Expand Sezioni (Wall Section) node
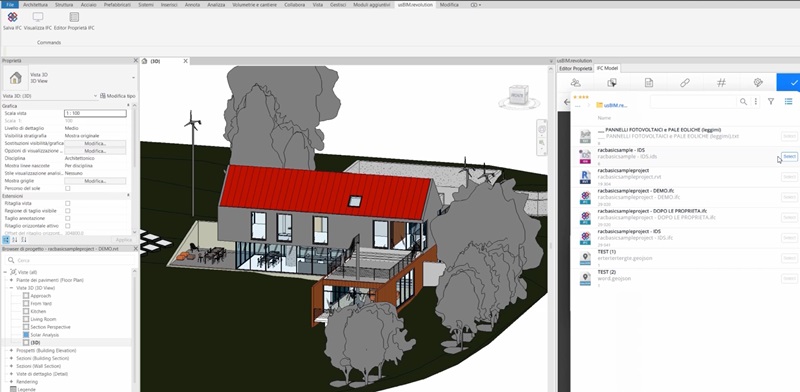Viewport: 800px width, 392px height. click(x=11, y=366)
